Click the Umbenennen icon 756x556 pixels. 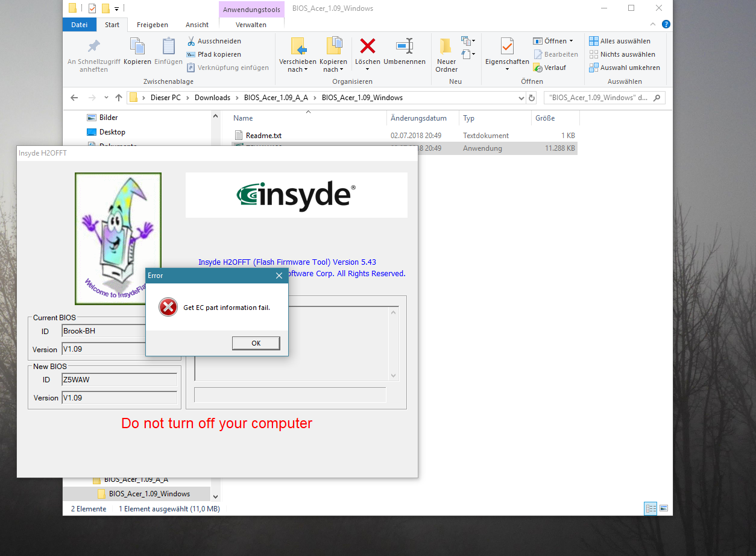coord(405,46)
